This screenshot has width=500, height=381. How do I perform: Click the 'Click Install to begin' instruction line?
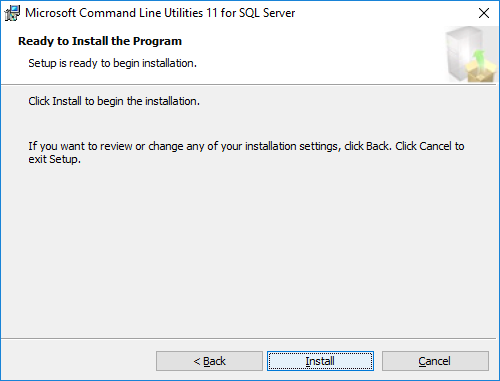114,101
